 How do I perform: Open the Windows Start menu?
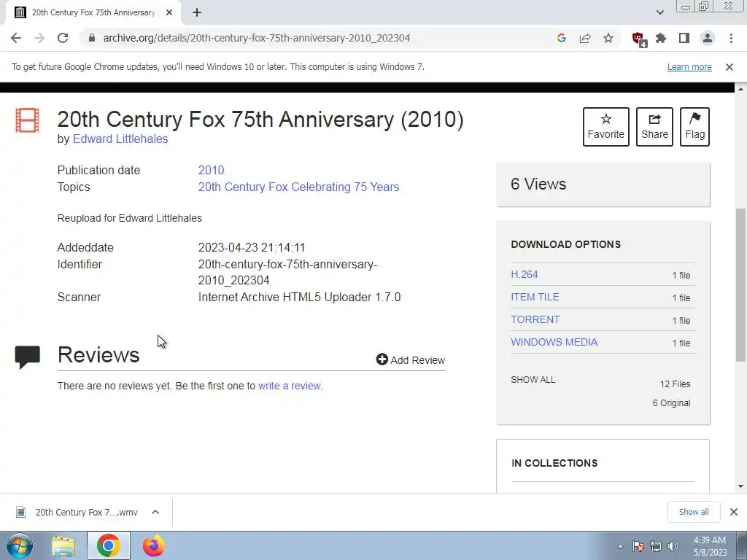click(20, 545)
